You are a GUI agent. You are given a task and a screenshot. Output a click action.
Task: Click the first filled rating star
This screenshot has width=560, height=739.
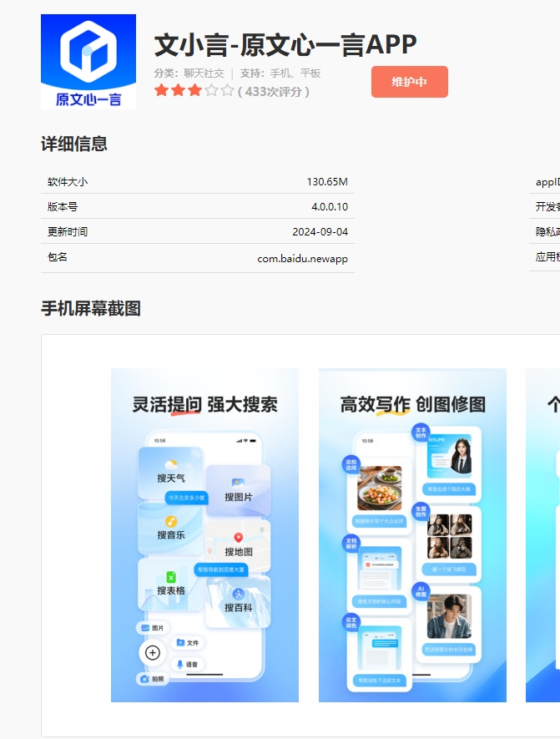162,90
